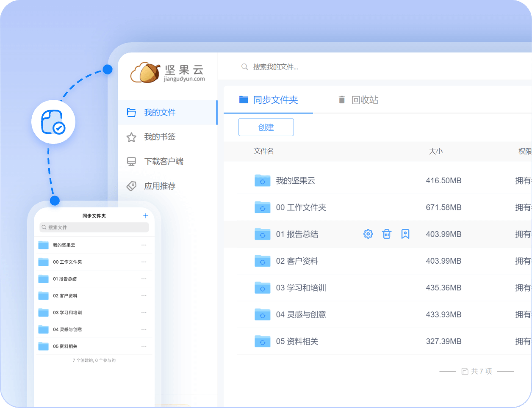This screenshot has width=532, height=408.
Task: Open 应用推荐 from the sidebar
Action: [159, 186]
